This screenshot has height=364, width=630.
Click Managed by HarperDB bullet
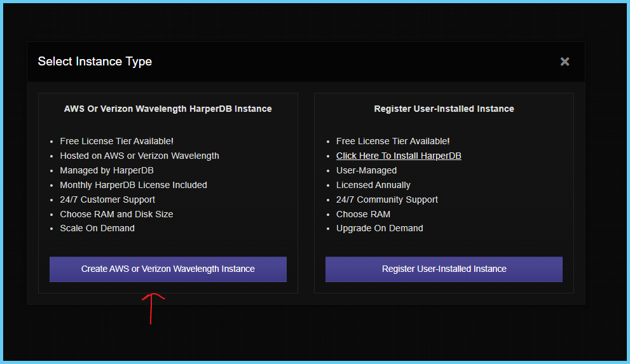pyautogui.click(x=107, y=170)
